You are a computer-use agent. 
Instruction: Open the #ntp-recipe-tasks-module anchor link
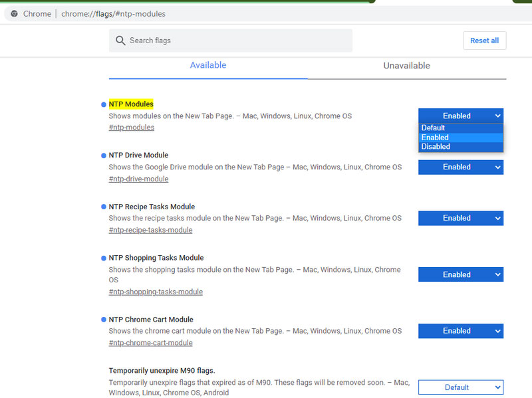(150, 230)
